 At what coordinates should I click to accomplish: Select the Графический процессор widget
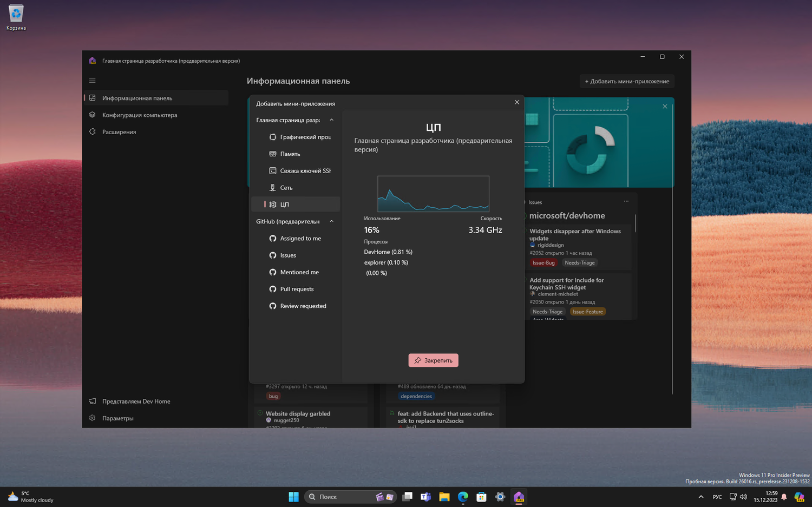click(x=296, y=137)
